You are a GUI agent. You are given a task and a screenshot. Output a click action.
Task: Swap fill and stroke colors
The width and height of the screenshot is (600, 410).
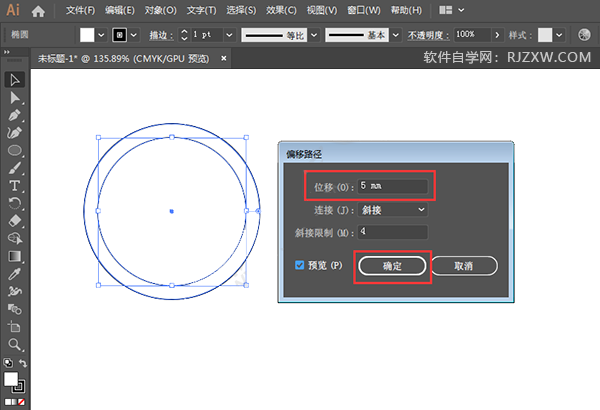(23, 363)
